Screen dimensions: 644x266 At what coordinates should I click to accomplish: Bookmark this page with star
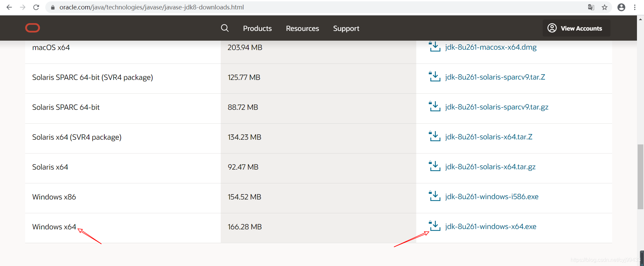[x=604, y=7]
